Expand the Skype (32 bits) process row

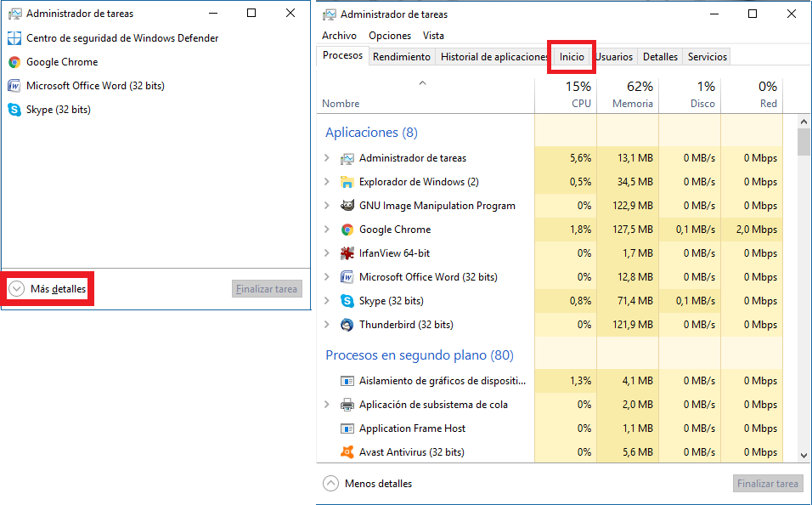[x=327, y=301]
